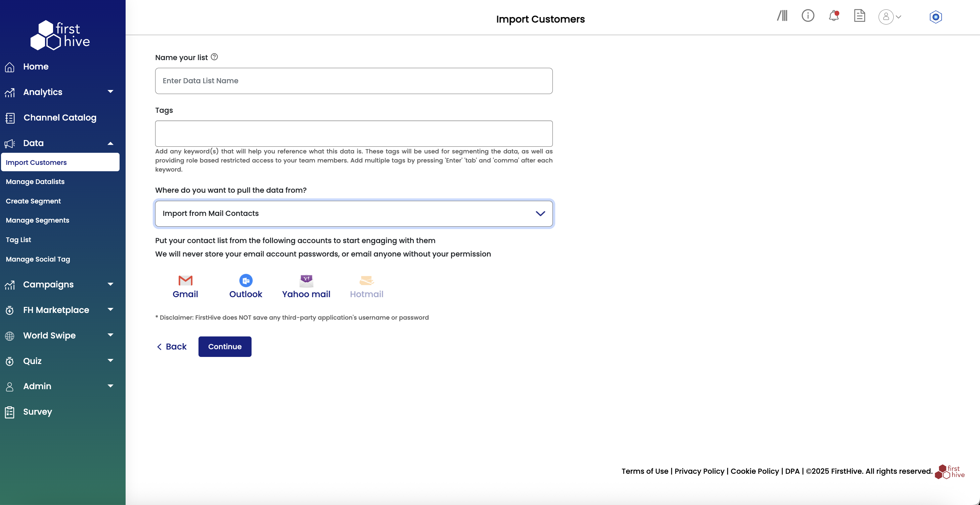Open the data source dropdown
980x505 pixels.
pyautogui.click(x=354, y=214)
